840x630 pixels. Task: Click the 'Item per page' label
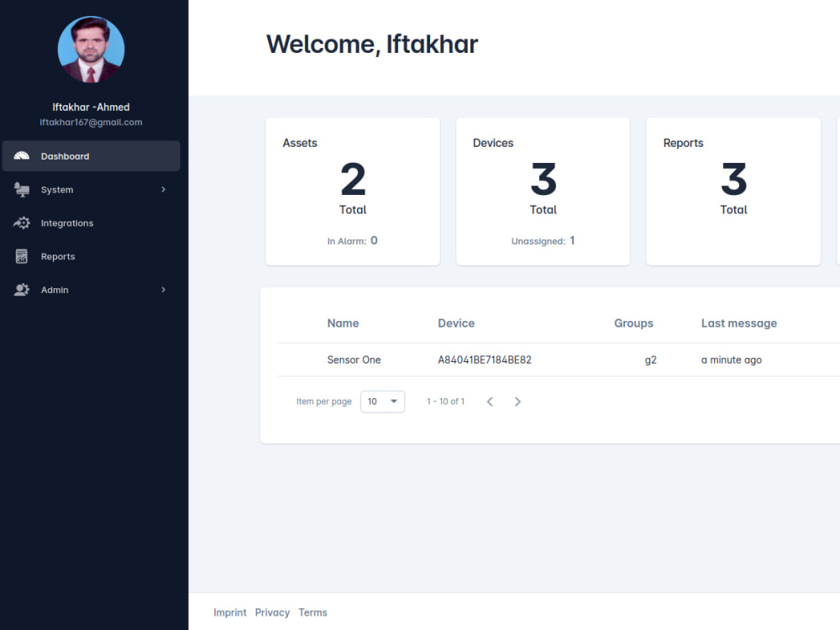323,402
